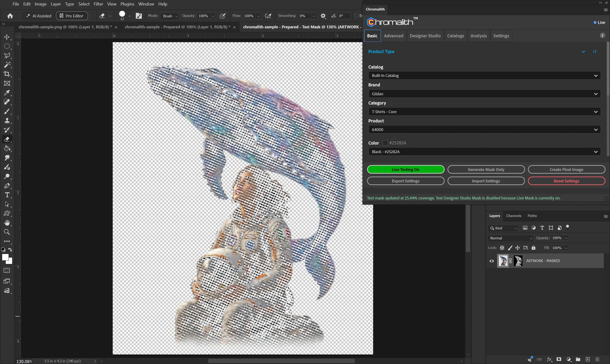Toggle lock all on layer

click(x=534, y=248)
